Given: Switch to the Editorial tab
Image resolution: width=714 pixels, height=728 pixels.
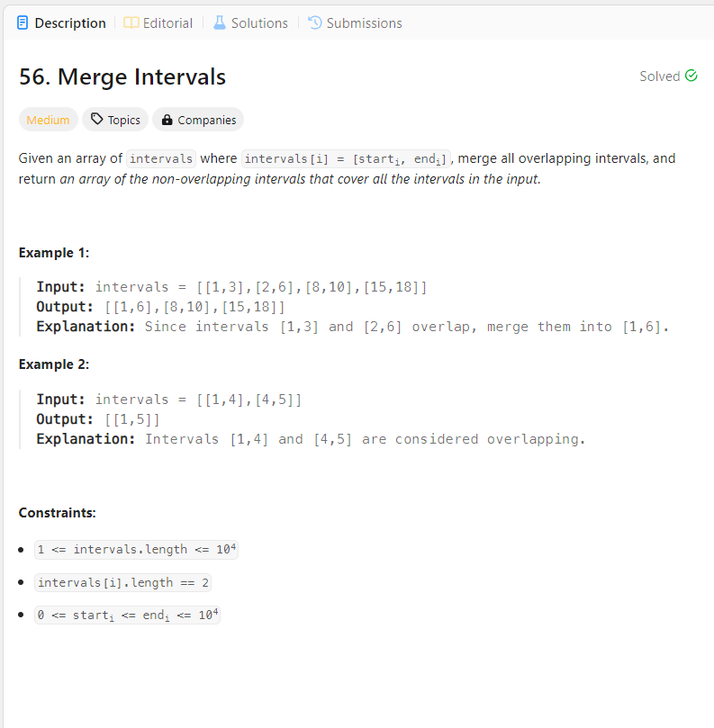Looking at the screenshot, I should pos(166,22).
